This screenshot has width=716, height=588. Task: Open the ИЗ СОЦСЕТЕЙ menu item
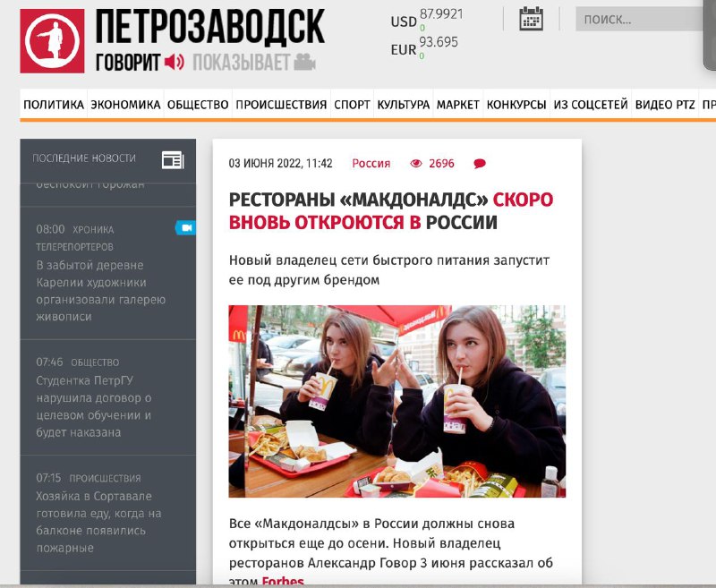[x=591, y=105]
